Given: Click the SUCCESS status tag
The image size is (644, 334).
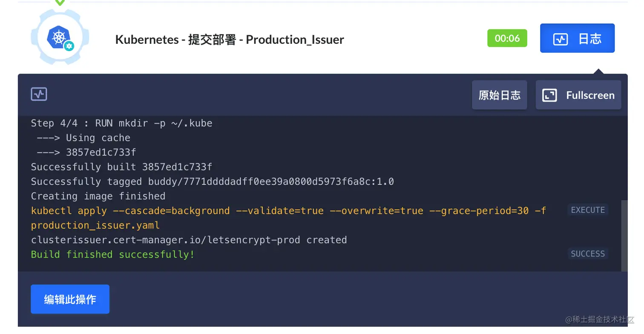Looking at the screenshot, I should point(588,254).
